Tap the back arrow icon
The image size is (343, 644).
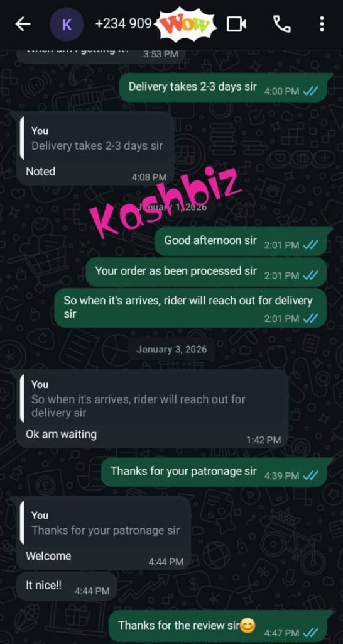[23, 25]
